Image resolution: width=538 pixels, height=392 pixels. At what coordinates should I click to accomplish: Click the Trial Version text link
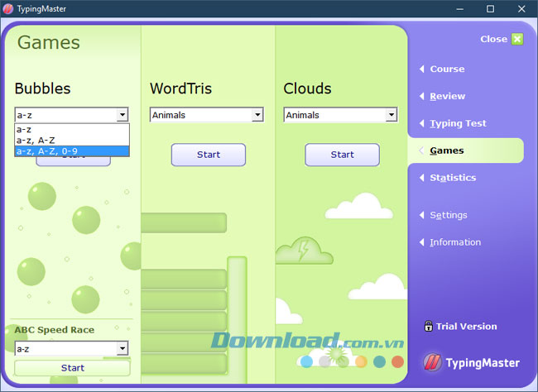466,326
